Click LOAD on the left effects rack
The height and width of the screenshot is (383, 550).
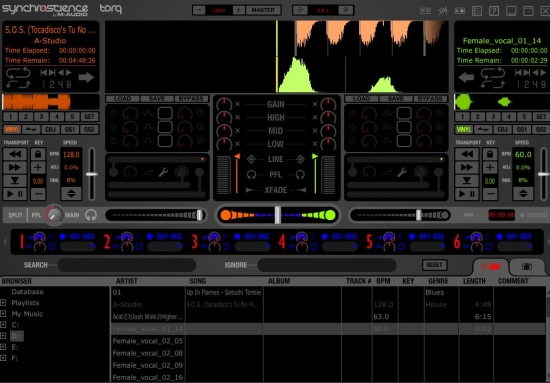click(x=123, y=99)
